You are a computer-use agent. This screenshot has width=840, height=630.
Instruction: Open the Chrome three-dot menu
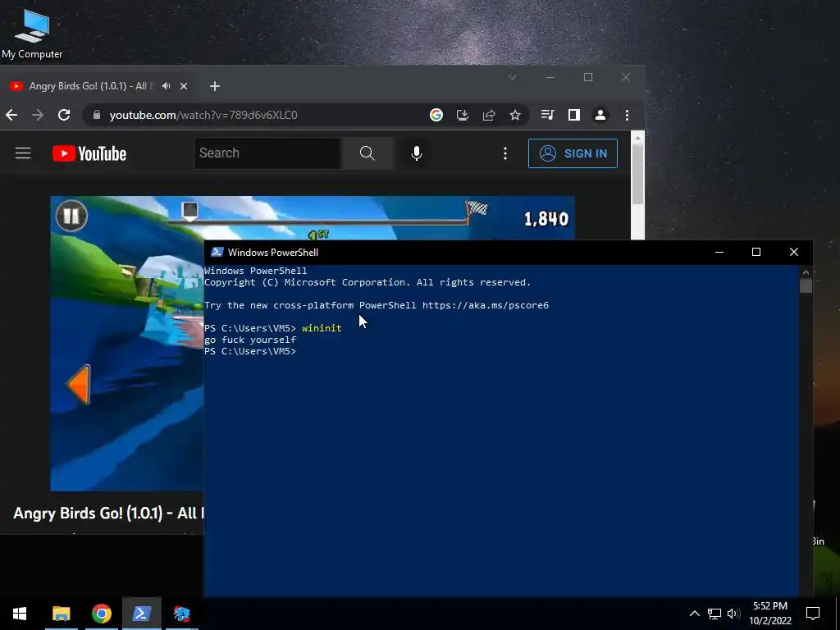pyautogui.click(x=627, y=115)
